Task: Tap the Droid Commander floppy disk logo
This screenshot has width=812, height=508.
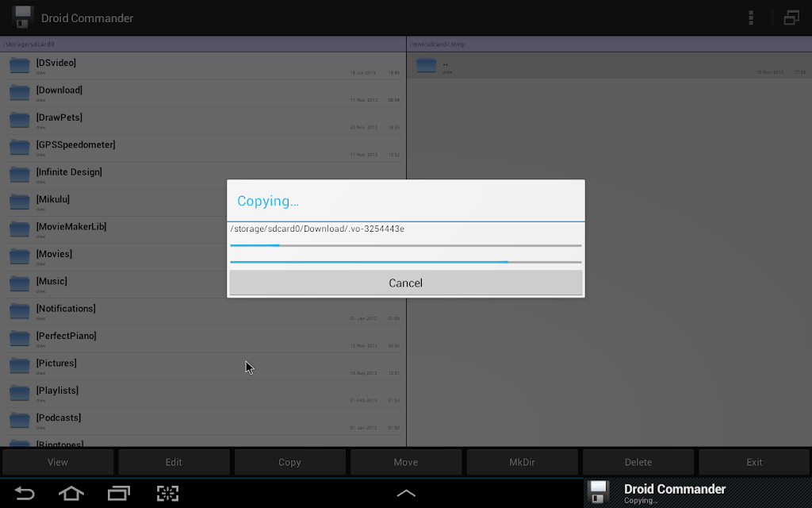Action: pyautogui.click(x=22, y=17)
